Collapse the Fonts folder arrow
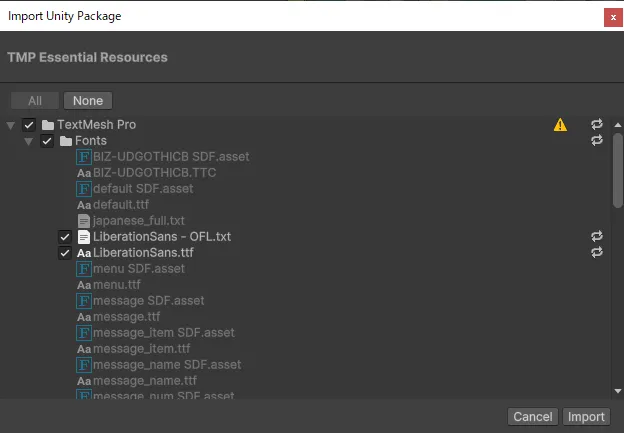 [x=29, y=141]
